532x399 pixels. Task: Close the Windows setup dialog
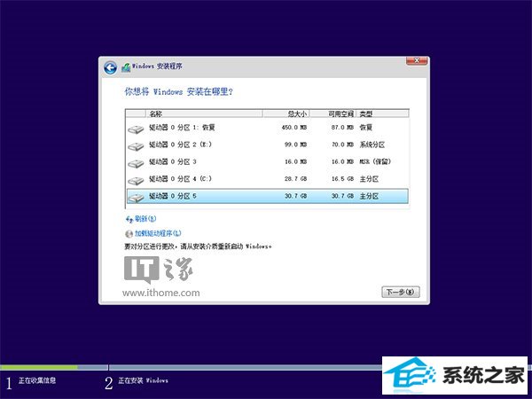(417, 61)
